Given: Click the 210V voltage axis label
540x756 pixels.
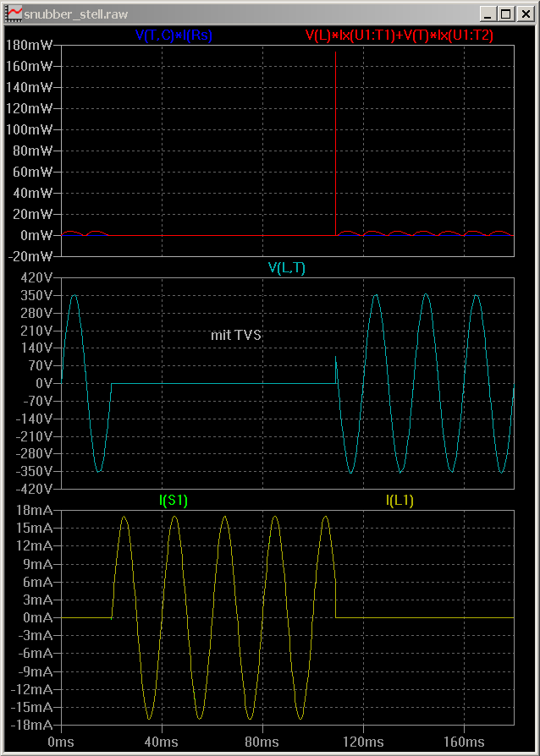Looking at the screenshot, I should pyautogui.click(x=36, y=331).
